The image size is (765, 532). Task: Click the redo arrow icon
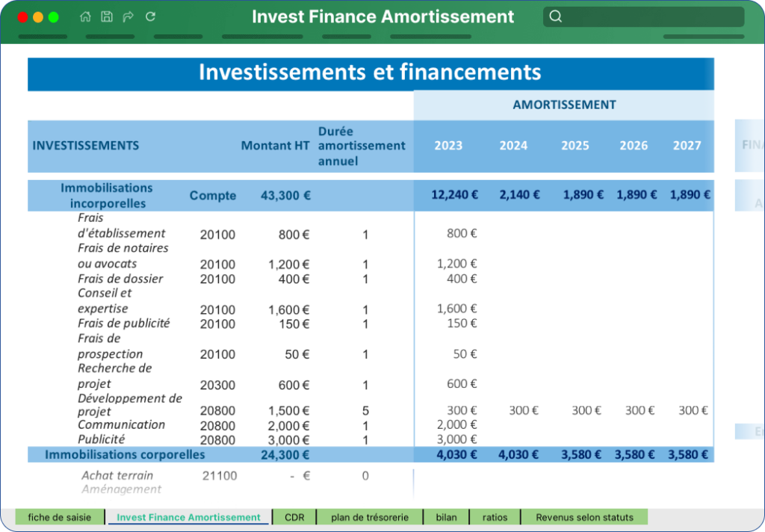(128, 16)
